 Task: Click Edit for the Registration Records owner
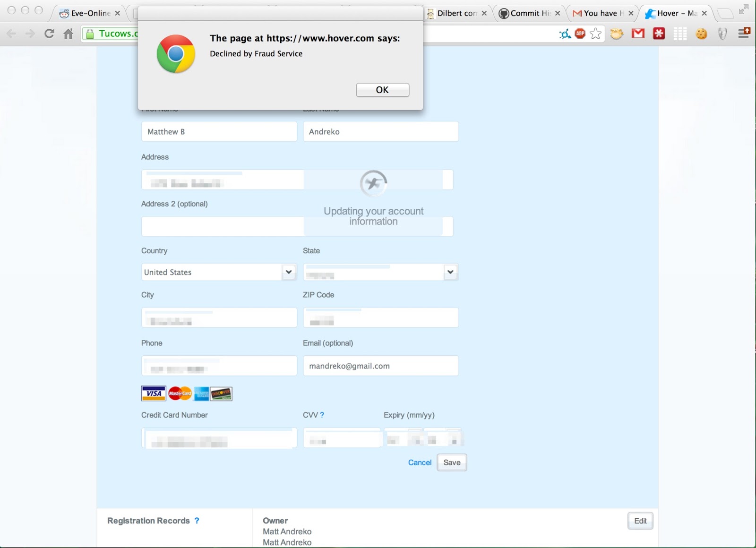640,521
